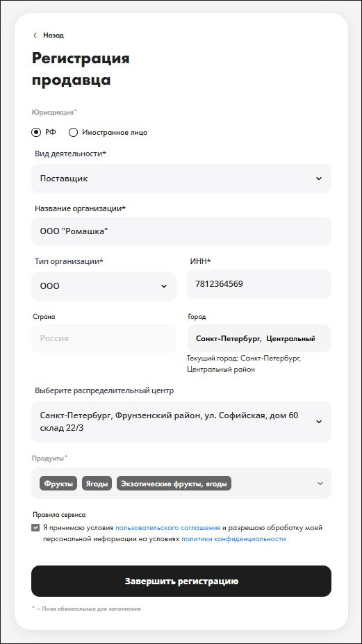Click the Завершить регистрацию button

tap(181, 581)
